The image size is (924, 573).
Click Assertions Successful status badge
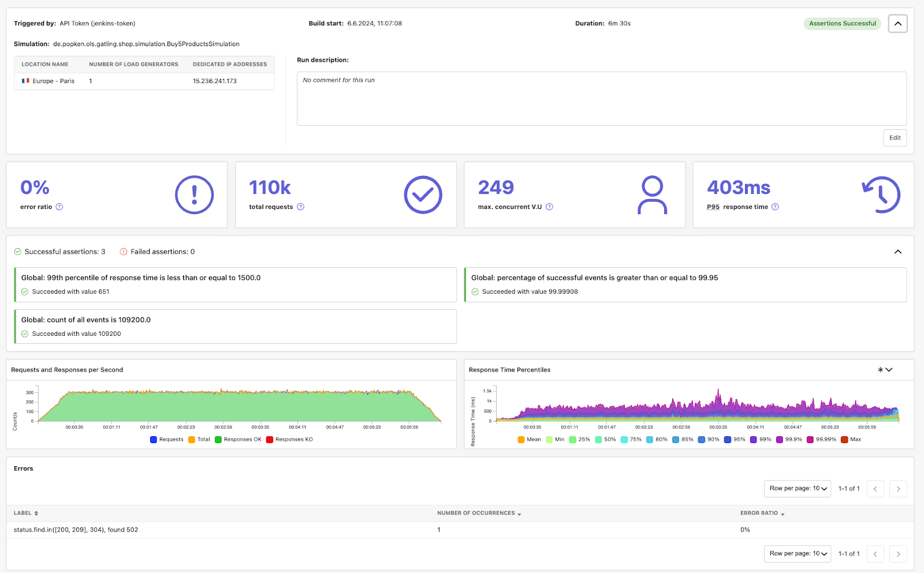pyautogui.click(x=843, y=24)
